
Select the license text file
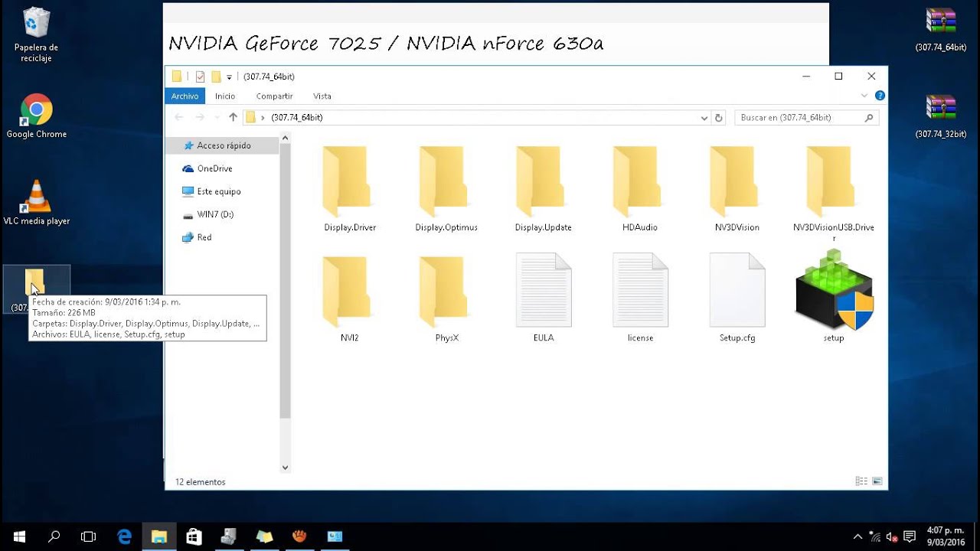tap(640, 298)
